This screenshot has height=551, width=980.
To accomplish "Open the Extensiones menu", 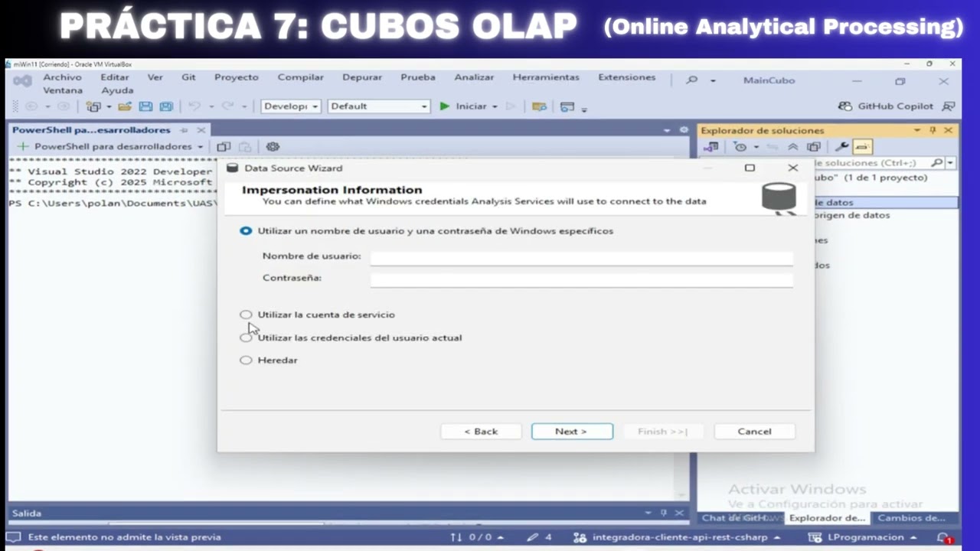I will click(x=627, y=77).
